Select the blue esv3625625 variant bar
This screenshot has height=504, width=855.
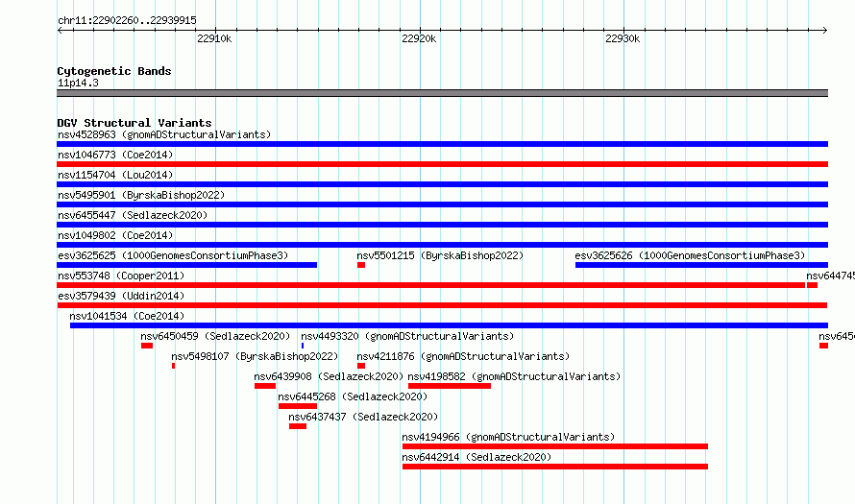[186, 265]
